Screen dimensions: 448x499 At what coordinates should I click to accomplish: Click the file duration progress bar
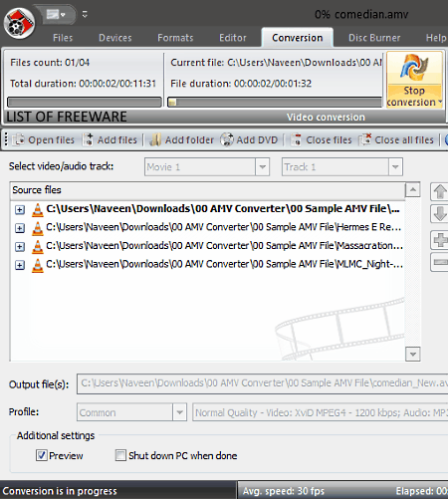tap(275, 102)
